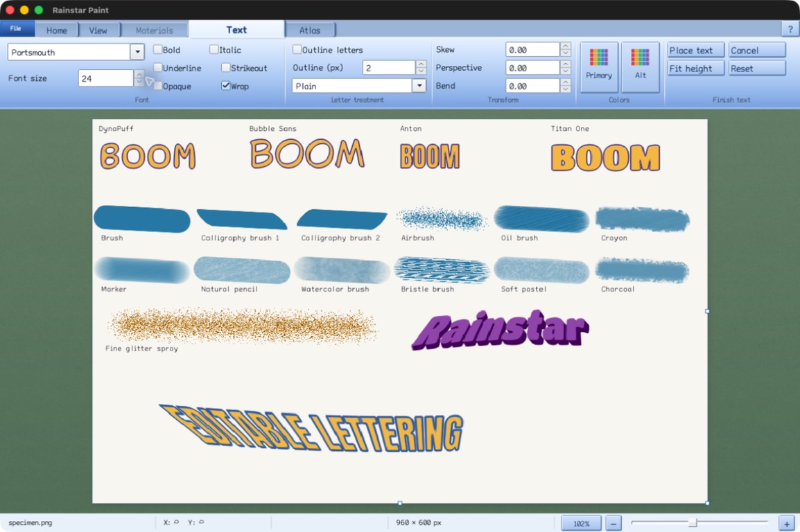
Task: Click the Marker stroke sample
Action: pos(142,270)
